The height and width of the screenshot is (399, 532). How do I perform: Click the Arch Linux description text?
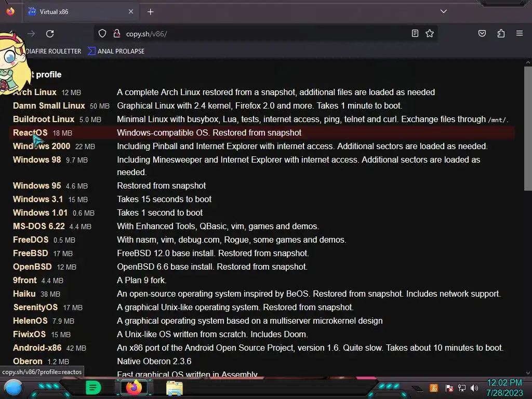[x=276, y=92]
